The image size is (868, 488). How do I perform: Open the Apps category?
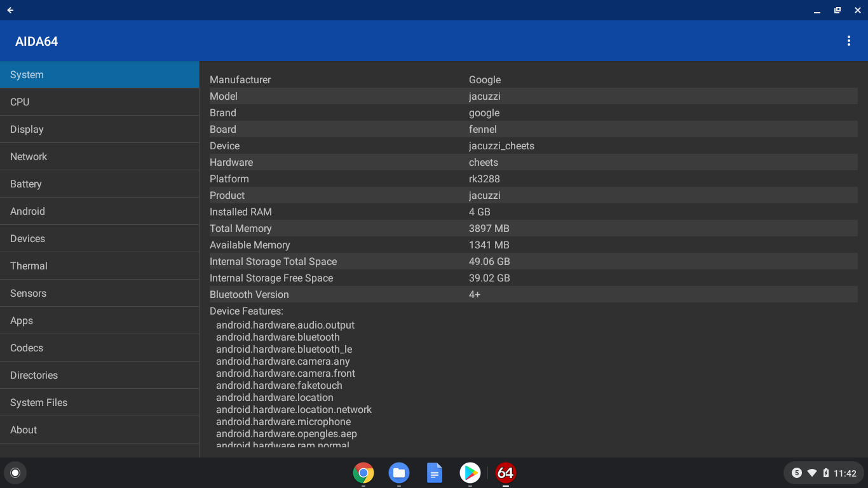pos(100,320)
